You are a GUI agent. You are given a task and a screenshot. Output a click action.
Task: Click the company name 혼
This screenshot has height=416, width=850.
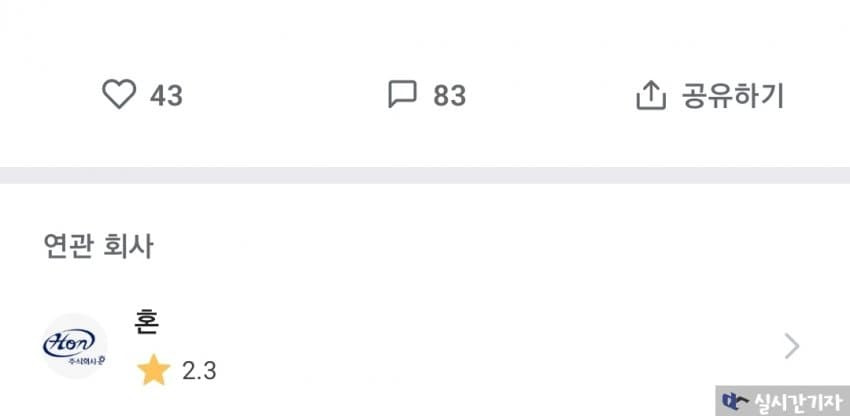tap(146, 322)
